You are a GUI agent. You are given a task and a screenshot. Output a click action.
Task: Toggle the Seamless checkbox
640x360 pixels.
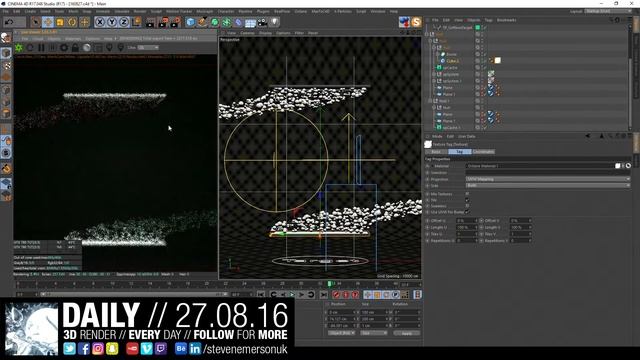point(467,206)
